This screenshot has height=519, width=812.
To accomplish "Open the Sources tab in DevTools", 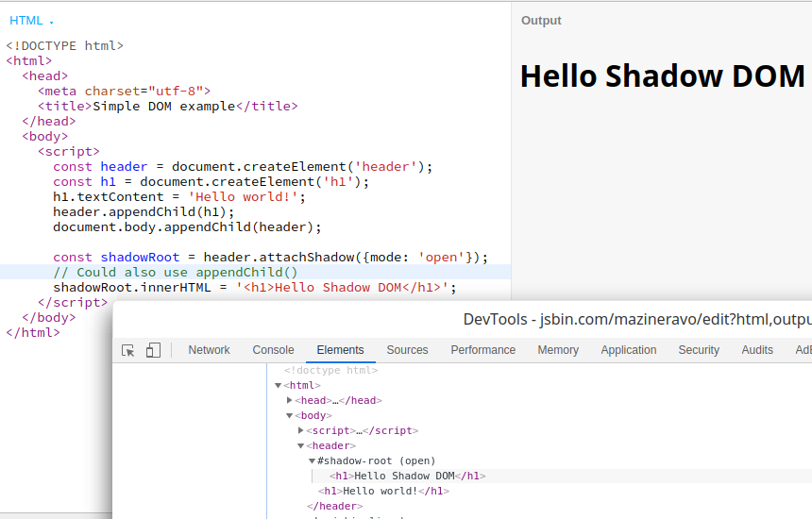I will (x=407, y=350).
